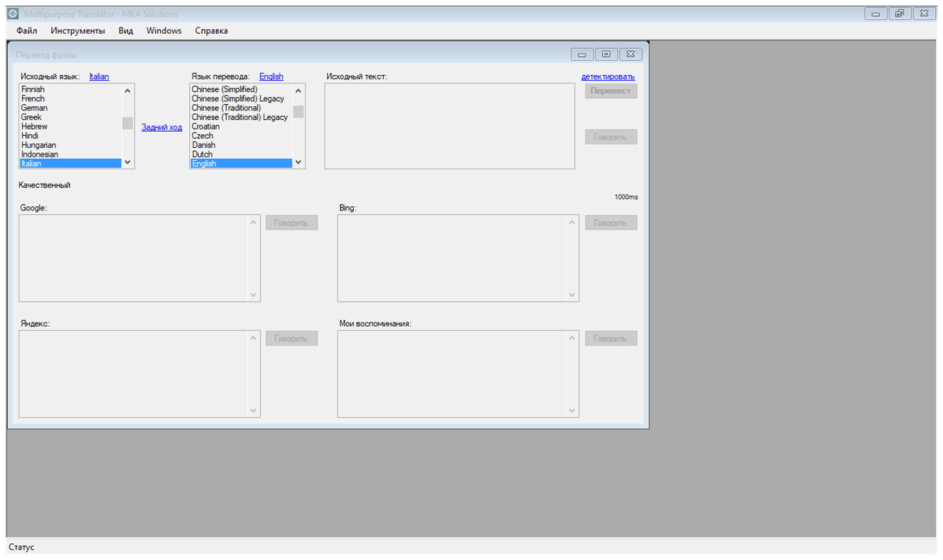943x560 pixels.
Task: Maximize the Перевод фразы child window
Action: tap(606, 54)
